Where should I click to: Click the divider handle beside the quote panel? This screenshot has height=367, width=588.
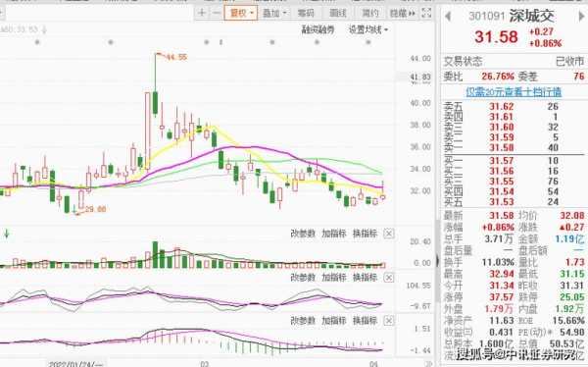437,260
